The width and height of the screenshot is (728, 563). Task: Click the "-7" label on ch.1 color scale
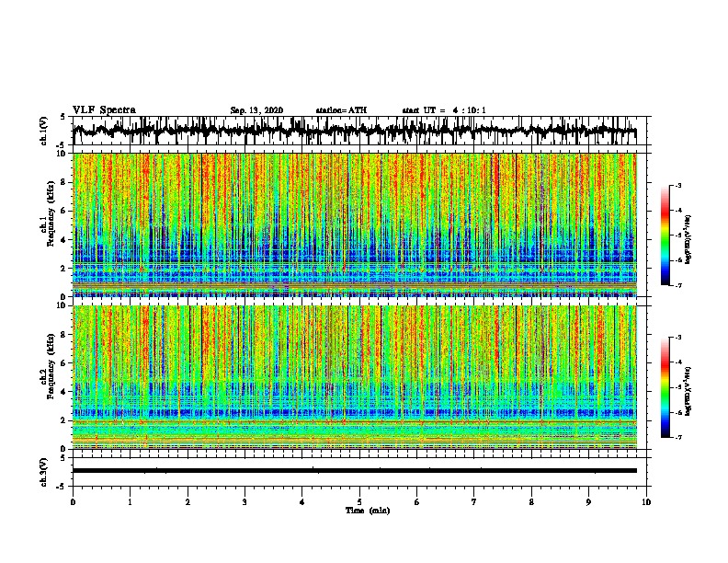pos(678,285)
